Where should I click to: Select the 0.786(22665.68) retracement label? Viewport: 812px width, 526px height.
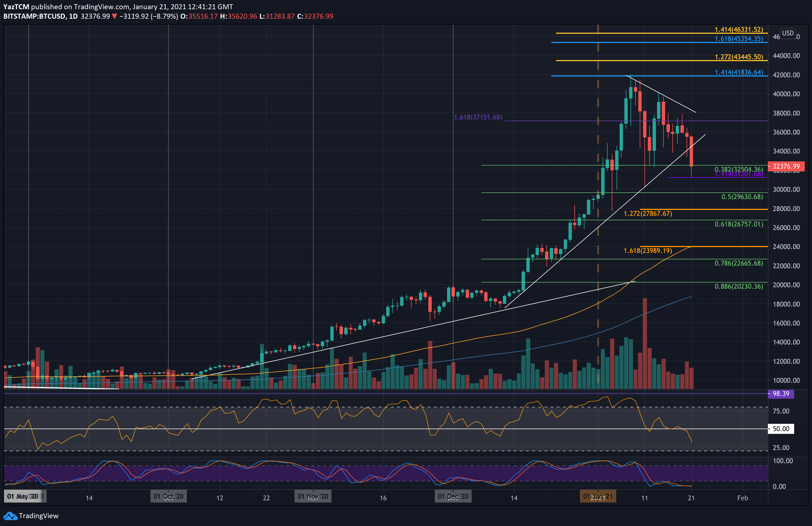pos(739,263)
